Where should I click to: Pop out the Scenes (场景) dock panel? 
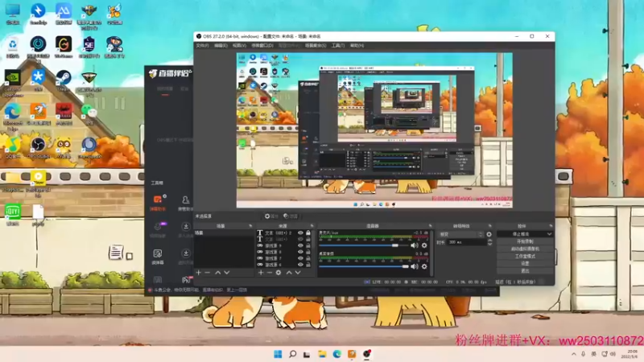click(x=250, y=226)
